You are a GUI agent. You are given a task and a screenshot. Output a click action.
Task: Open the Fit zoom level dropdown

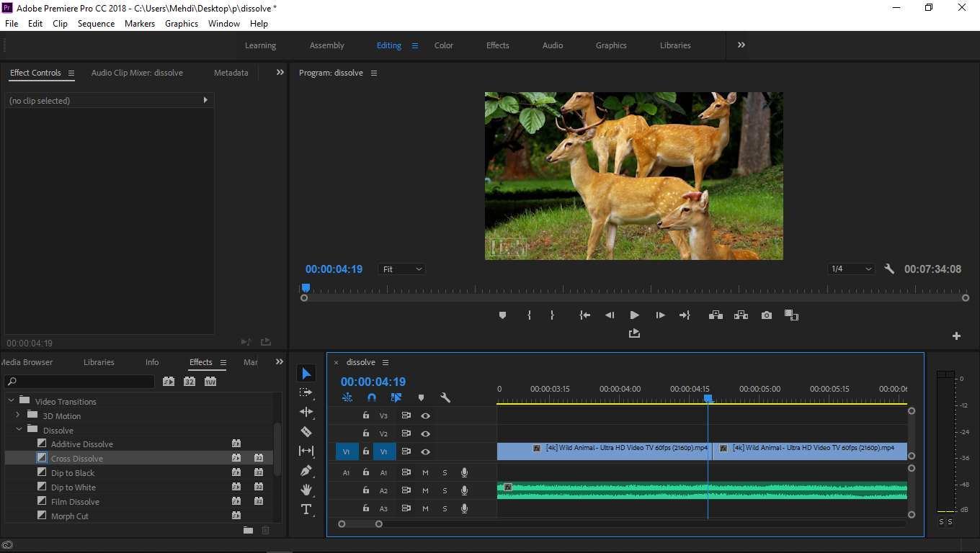(401, 269)
